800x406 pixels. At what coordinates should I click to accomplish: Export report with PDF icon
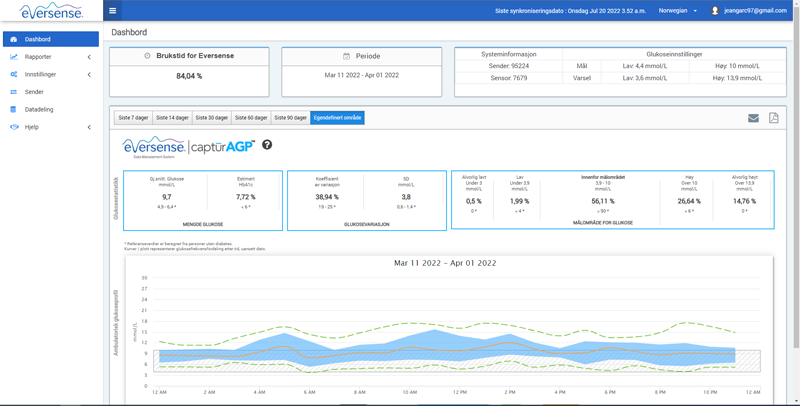pos(774,118)
